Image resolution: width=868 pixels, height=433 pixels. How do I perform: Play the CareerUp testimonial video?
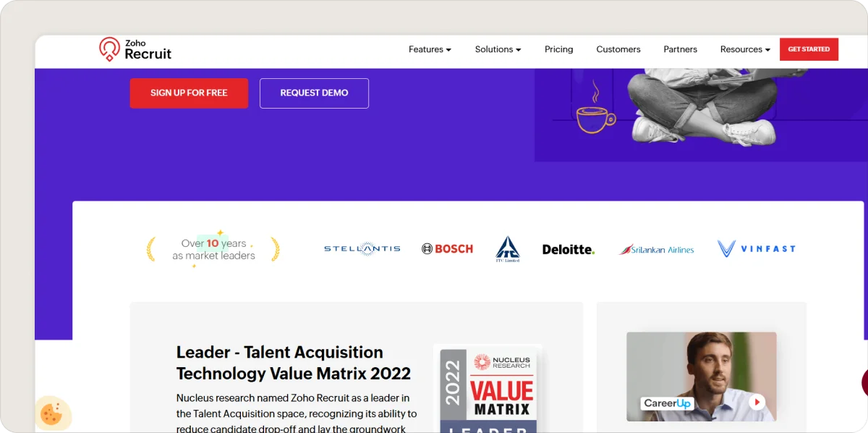(x=757, y=402)
